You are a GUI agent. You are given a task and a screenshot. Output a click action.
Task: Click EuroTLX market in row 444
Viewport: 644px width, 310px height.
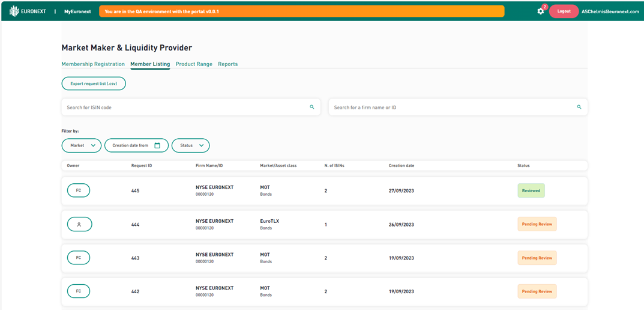(269, 220)
